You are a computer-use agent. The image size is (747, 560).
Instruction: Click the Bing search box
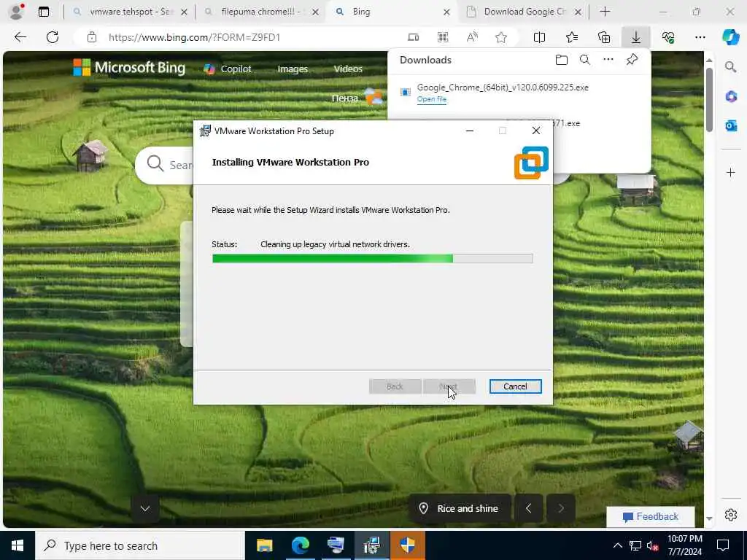point(164,165)
